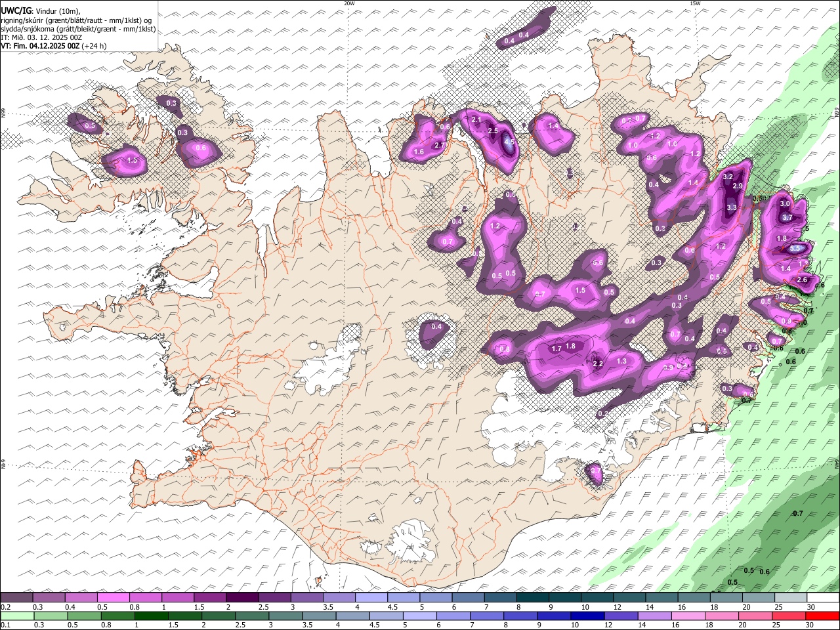
Task: Pick the dark teal swatch at 8 in upper scale
Action: pos(533,597)
